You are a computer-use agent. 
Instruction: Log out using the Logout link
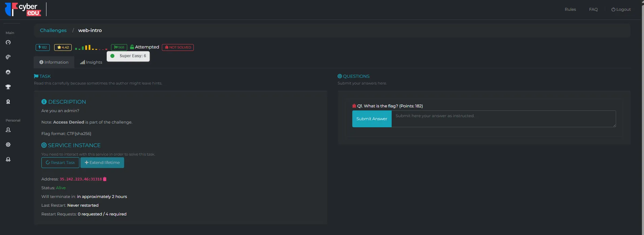click(621, 9)
